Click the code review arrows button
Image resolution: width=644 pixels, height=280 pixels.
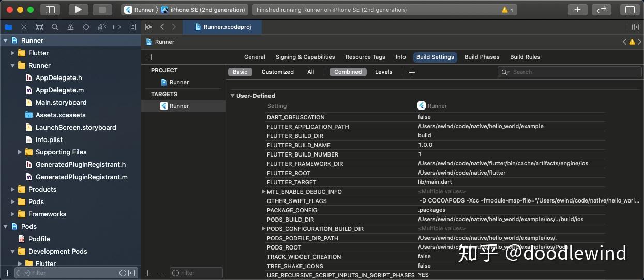pyautogui.click(x=602, y=9)
